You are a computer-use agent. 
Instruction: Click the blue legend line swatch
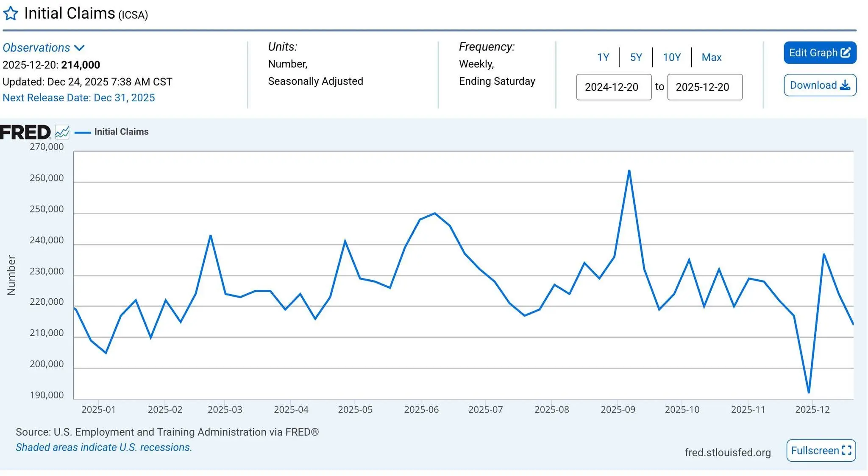point(83,133)
